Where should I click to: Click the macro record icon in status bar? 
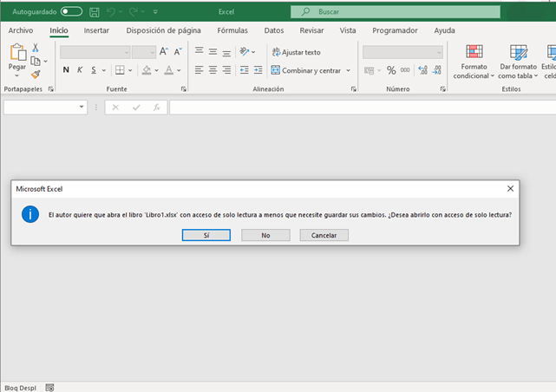point(49,388)
